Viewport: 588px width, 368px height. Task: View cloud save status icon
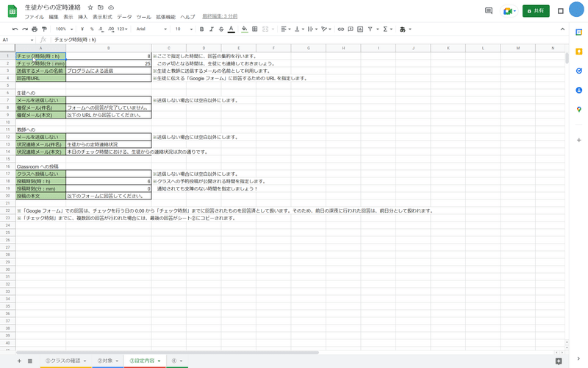[111, 7]
